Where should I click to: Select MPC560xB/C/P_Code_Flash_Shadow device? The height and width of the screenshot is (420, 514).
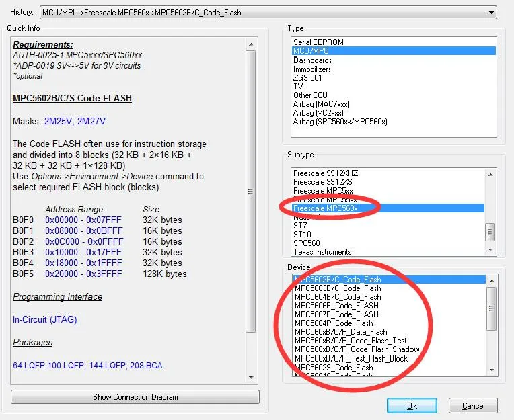(389, 349)
